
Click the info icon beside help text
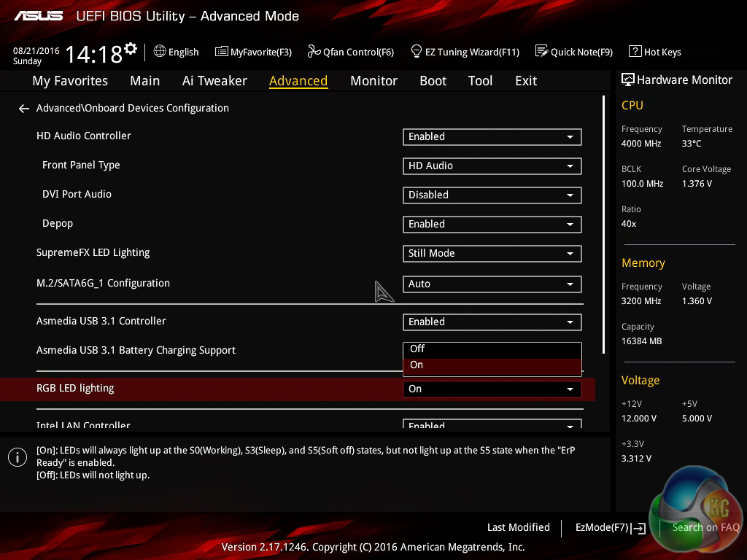point(18,458)
